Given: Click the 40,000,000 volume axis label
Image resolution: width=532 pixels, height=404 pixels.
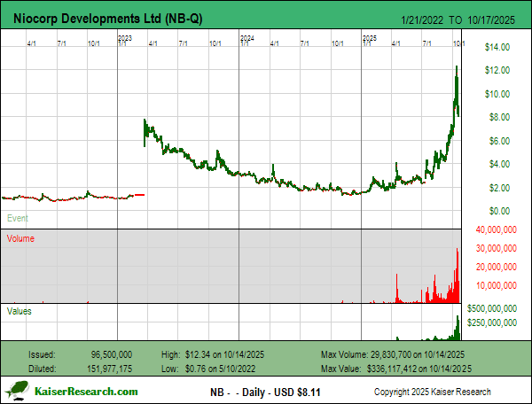Looking at the screenshot, I should (496, 229).
